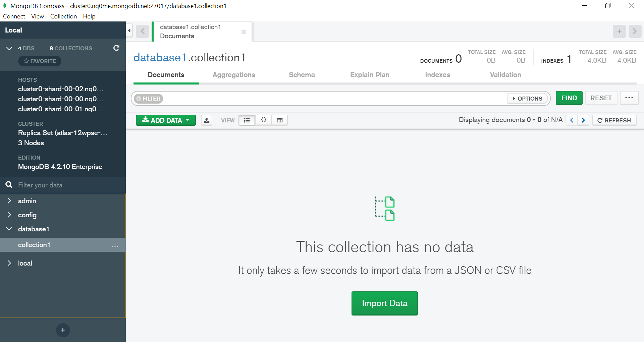Image resolution: width=644 pixels, height=342 pixels.
Task: Open collection1 options ellipsis in sidebar
Action: (115, 246)
